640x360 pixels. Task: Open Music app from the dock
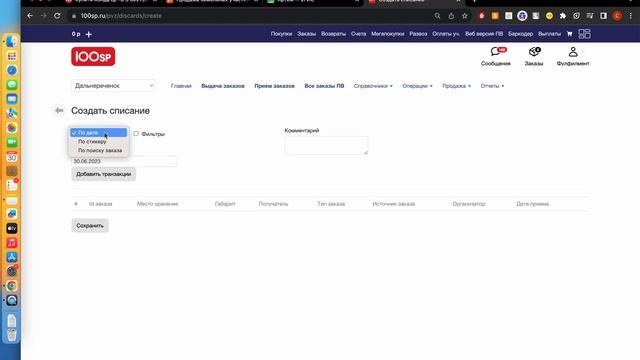pyautogui.click(x=12, y=243)
